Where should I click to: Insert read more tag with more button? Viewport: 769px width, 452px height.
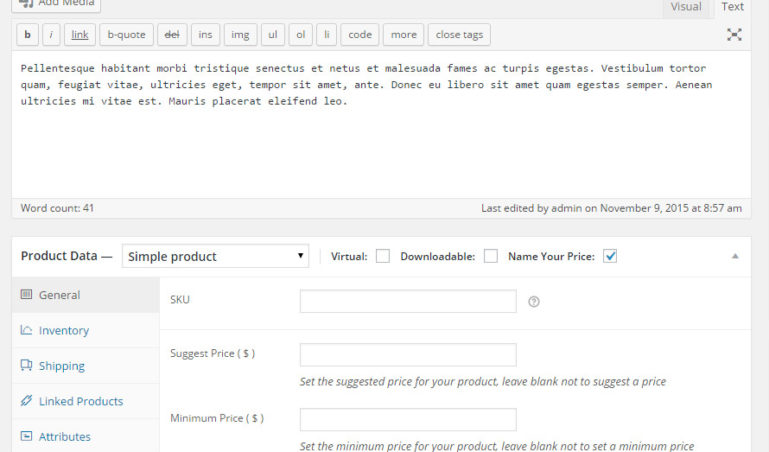point(404,35)
